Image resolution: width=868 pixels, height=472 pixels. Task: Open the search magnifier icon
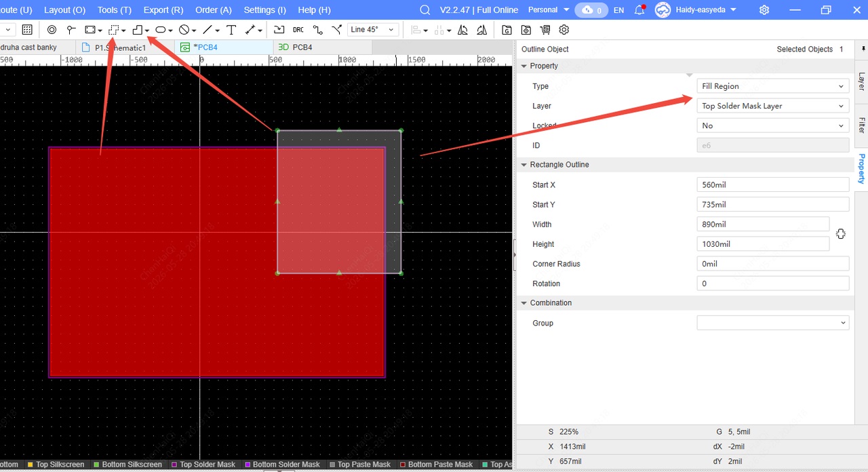click(425, 9)
